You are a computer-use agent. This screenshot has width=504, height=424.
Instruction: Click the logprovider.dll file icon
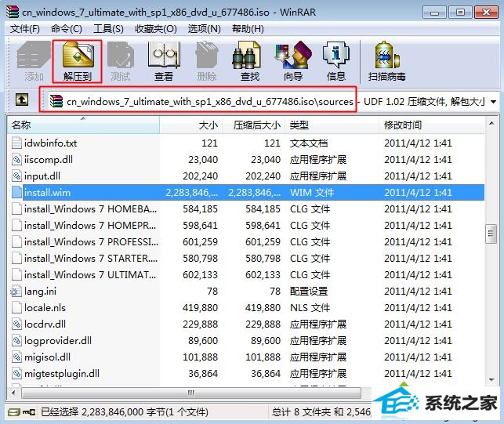[x=16, y=340]
